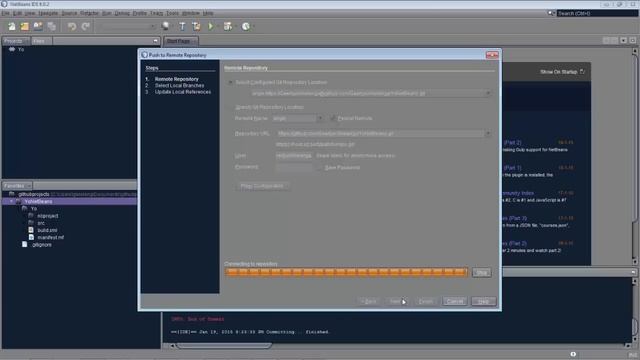The image size is (640, 360).
Task: Toggle the Show On Startup checkbox
Action: point(582,71)
